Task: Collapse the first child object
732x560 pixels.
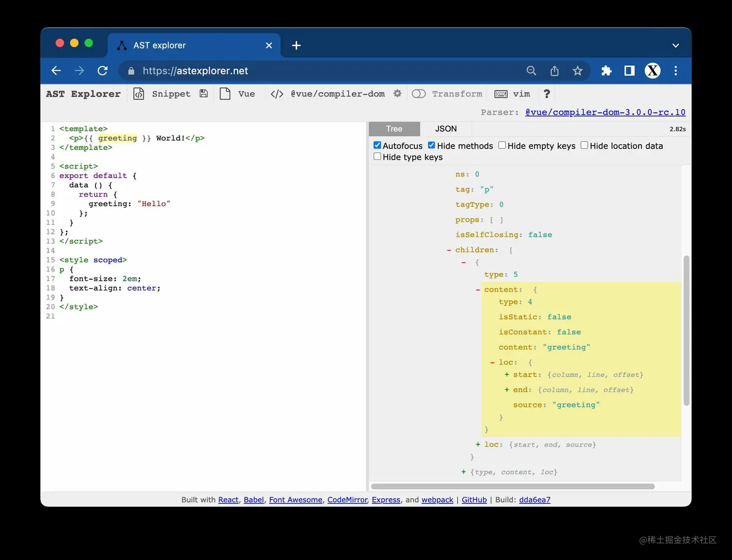Action: click(x=464, y=262)
